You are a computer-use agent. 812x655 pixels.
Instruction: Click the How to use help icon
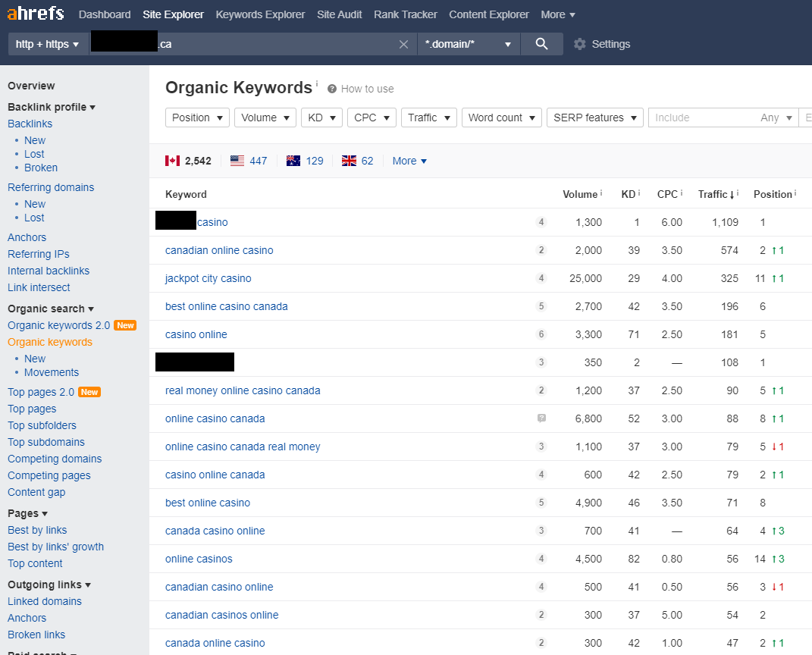tap(332, 89)
